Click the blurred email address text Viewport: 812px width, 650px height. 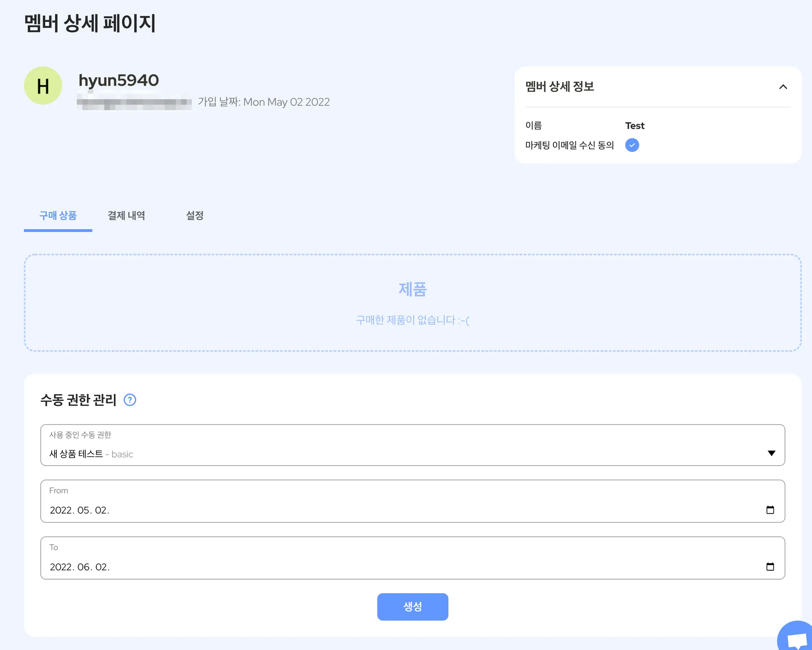pos(134,102)
